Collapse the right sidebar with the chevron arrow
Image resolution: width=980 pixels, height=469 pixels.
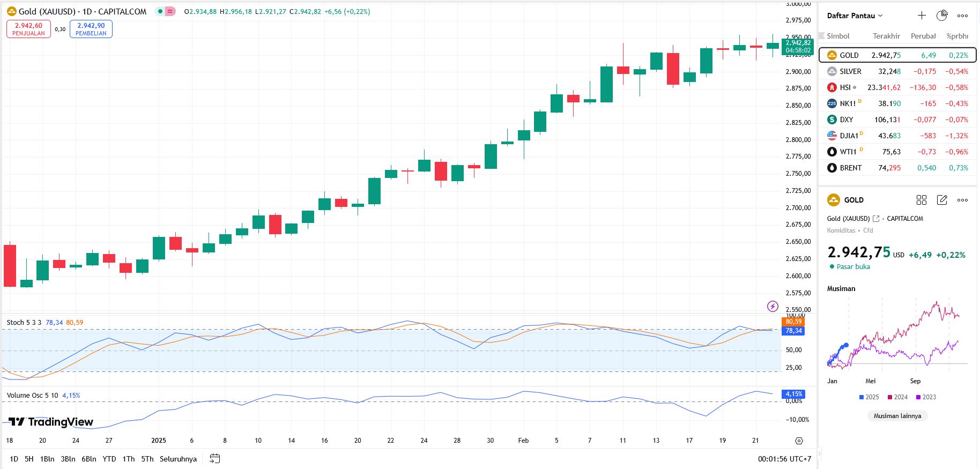pos(819,453)
